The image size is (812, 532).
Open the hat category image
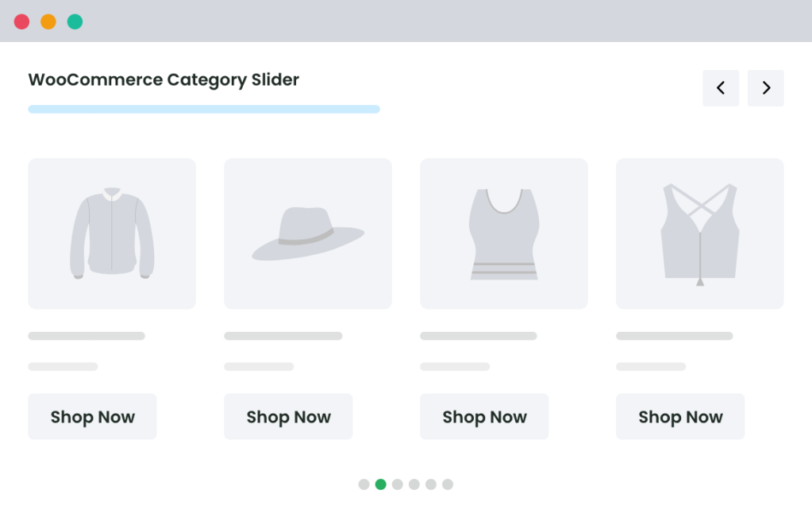pyautogui.click(x=308, y=233)
